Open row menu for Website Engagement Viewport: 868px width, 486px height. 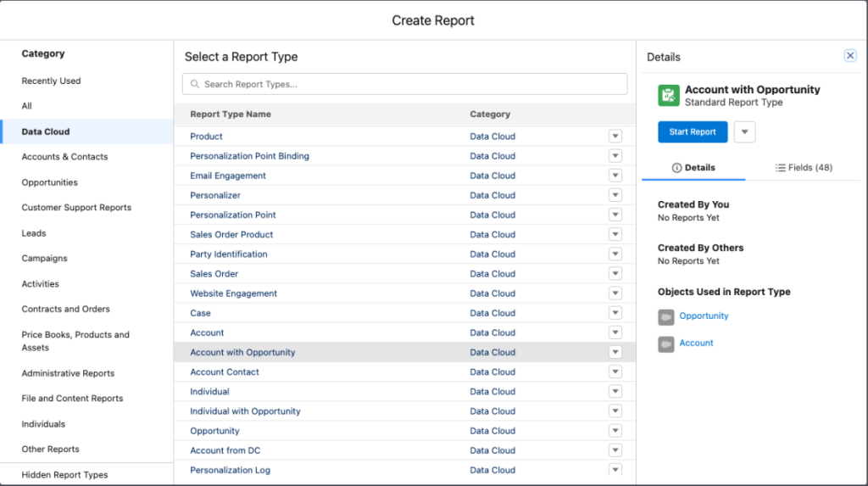point(615,293)
